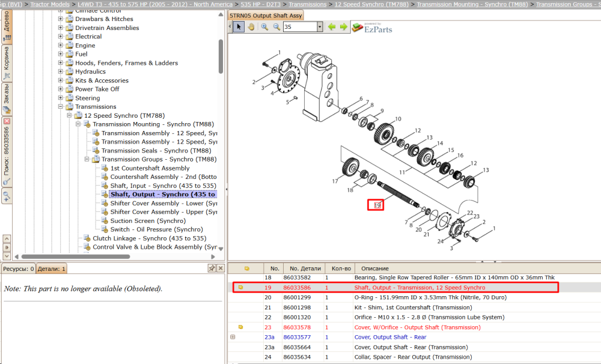Click part number 86033586 cell

point(297,287)
